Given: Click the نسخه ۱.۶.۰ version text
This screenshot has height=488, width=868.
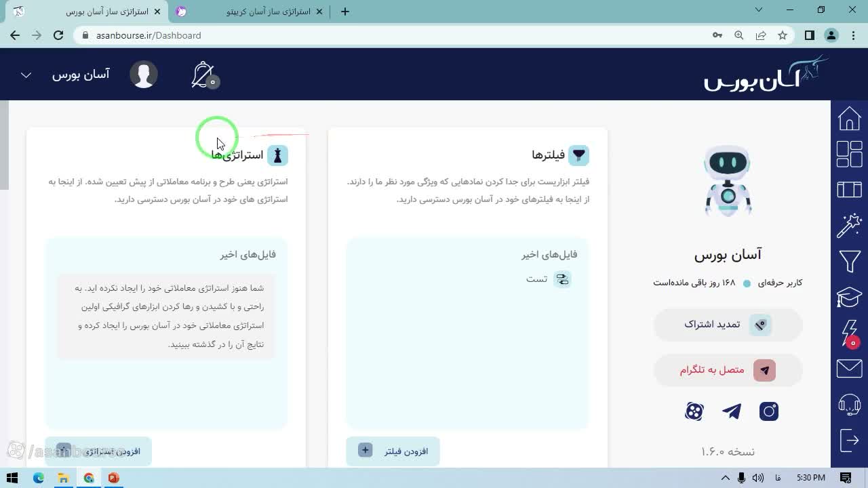Looking at the screenshot, I should tap(728, 451).
